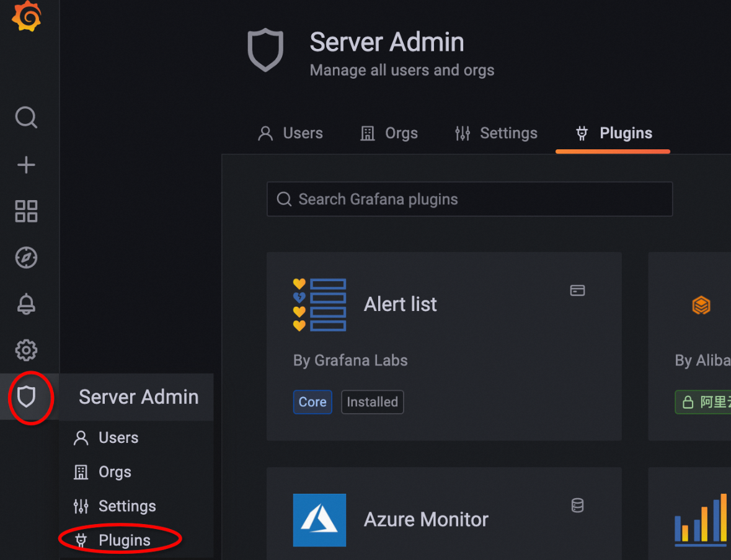This screenshot has height=560, width=731.
Task: Click the Installed badge on Alert list
Action: pyautogui.click(x=373, y=402)
